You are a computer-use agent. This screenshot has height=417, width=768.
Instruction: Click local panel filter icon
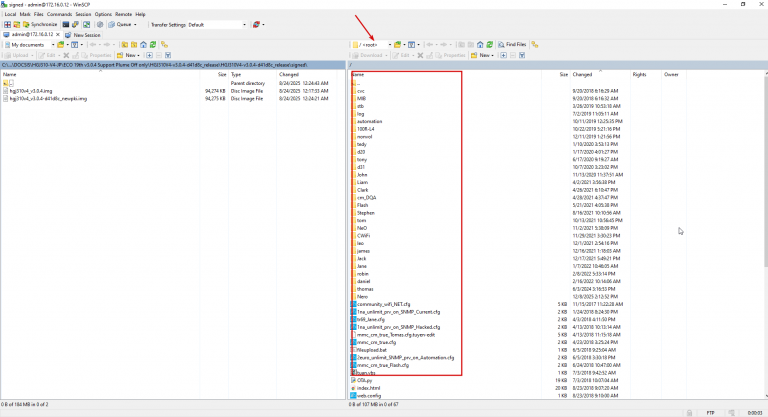click(x=74, y=45)
